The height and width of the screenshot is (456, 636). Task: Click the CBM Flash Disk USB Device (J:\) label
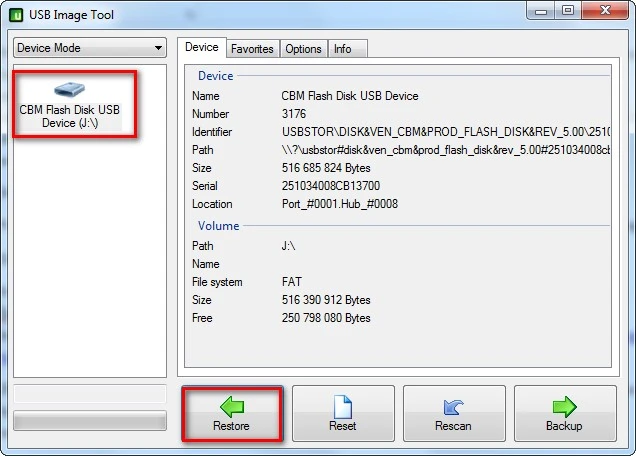pos(70,116)
